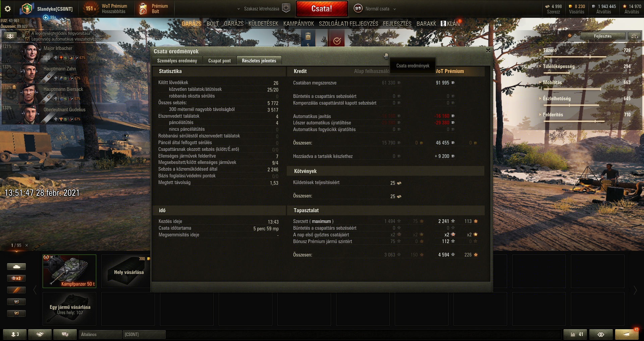644x341 pixels.
Task: Select the Kampfpanzer 50 t tank thumbnail
Action: click(69, 271)
